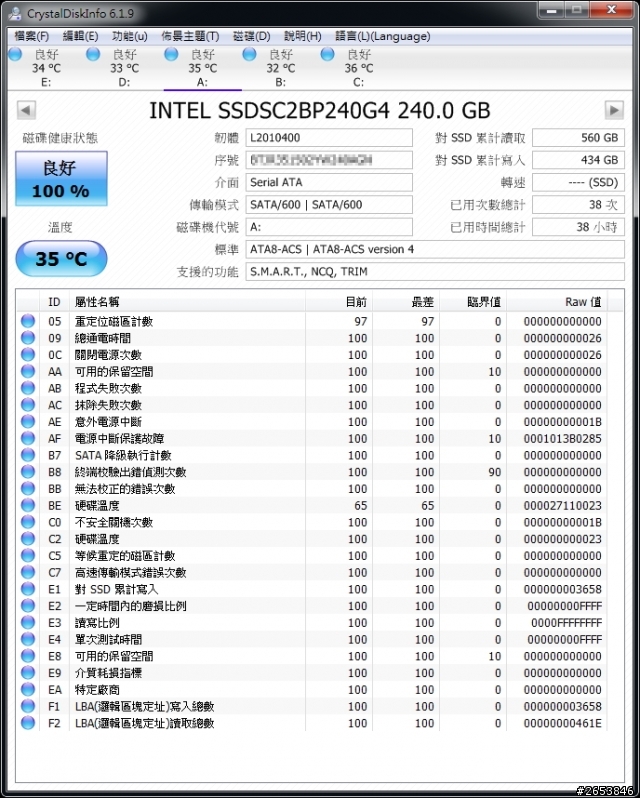Click status icon for attribute BB 無法校正的錯誤次數
The height and width of the screenshot is (799, 640).
(x=28, y=489)
